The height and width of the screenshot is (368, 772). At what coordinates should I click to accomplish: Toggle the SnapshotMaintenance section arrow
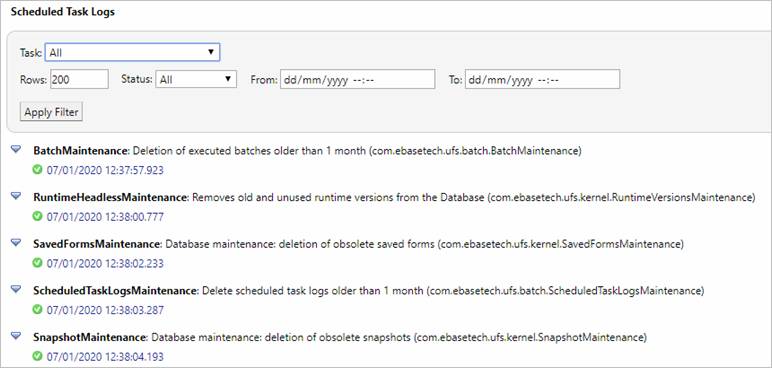[x=16, y=336]
